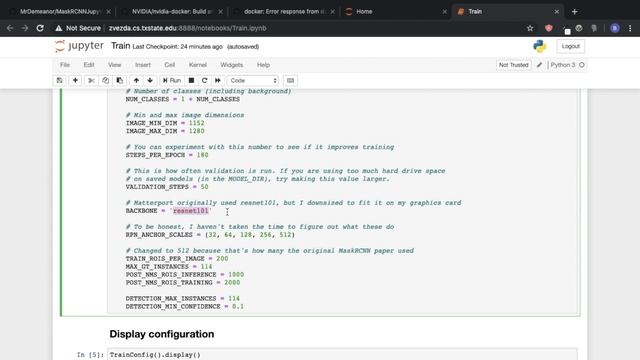Click the highlighted resnet101 value

191,211
